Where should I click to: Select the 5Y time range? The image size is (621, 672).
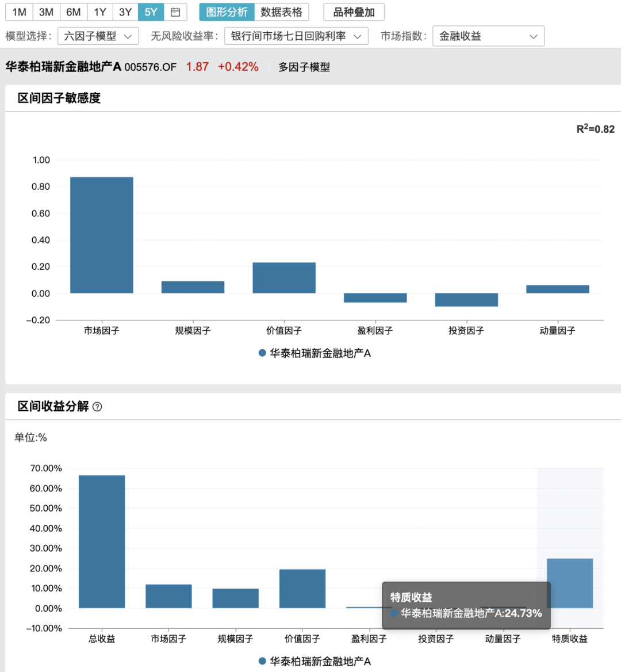click(x=151, y=12)
